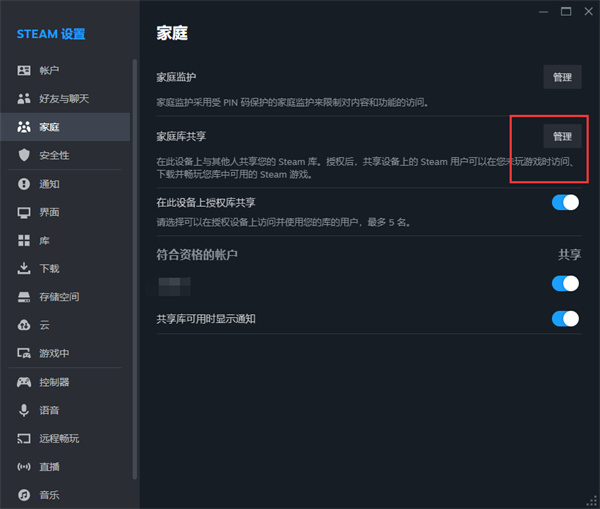Open the 帐户 settings section
Viewport: 600px width, 509px height.
65,70
